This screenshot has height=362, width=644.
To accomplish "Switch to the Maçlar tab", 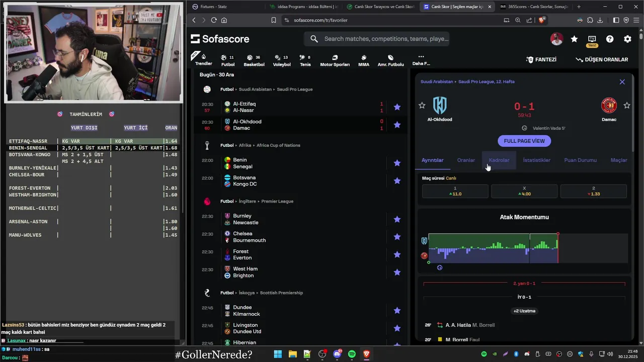I will pyautogui.click(x=619, y=160).
